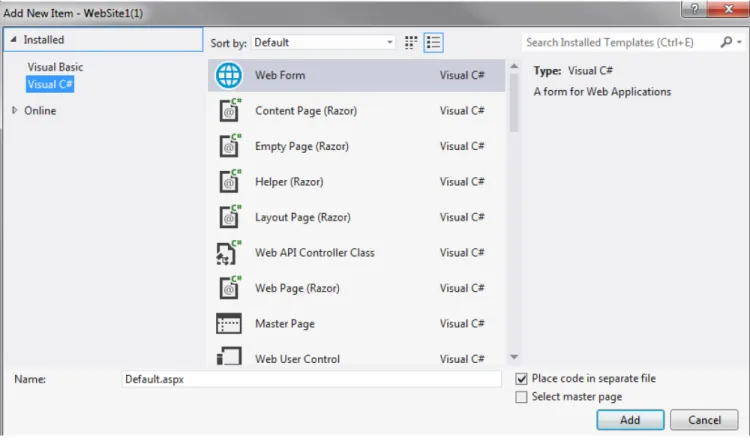The width and height of the screenshot is (750, 441).
Task: Toggle Place code in separate file checkbox
Action: coord(521,379)
